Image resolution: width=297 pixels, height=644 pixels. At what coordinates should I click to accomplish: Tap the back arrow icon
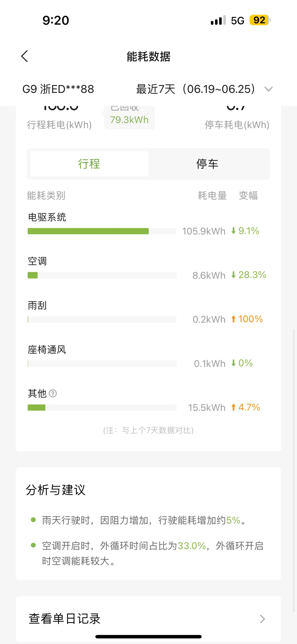(x=25, y=56)
